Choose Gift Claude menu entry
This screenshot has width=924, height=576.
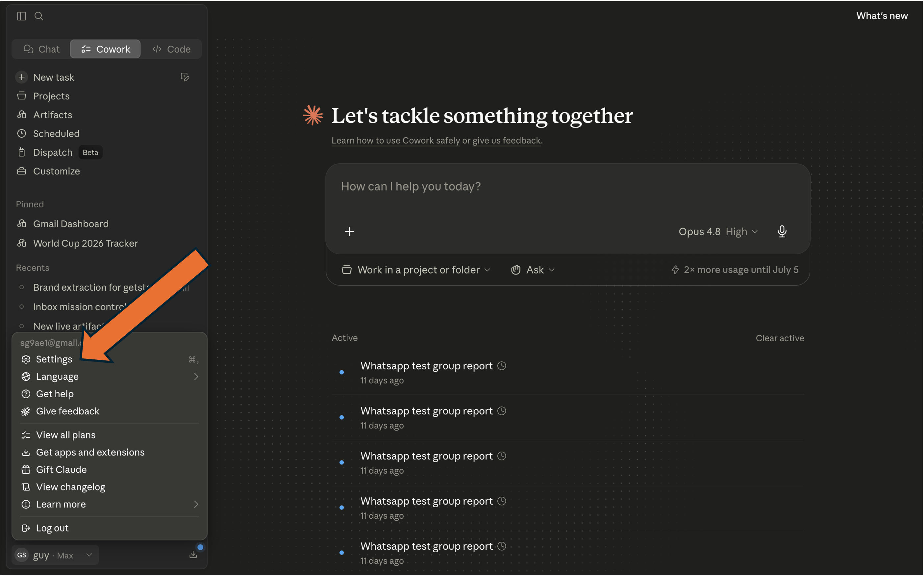coord(110,470)
